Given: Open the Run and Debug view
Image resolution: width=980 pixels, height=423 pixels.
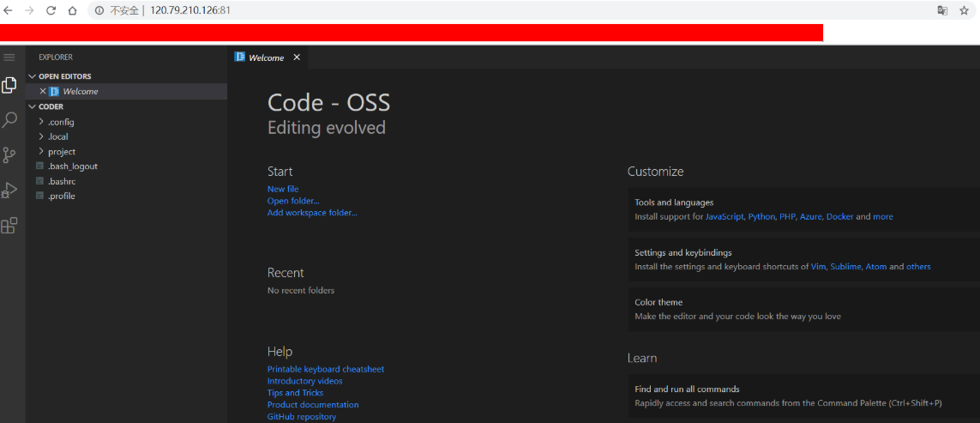Looking at the screenshot, I should (9, 190).
